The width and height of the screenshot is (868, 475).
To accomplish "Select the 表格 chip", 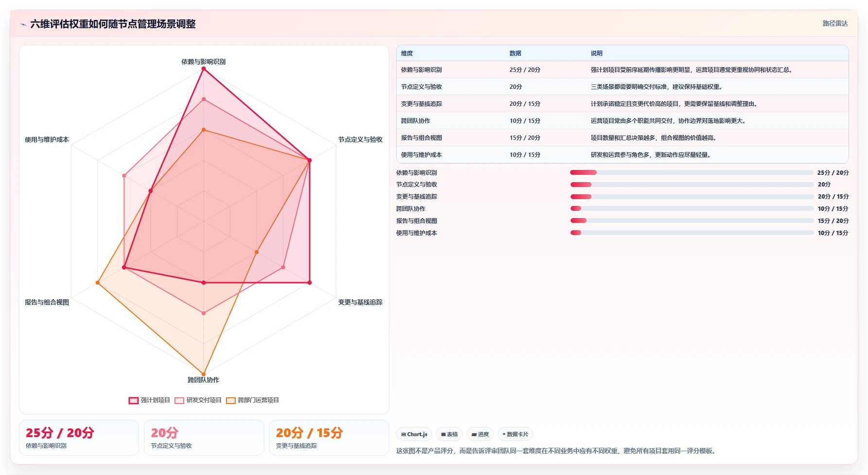I will 449,434.
